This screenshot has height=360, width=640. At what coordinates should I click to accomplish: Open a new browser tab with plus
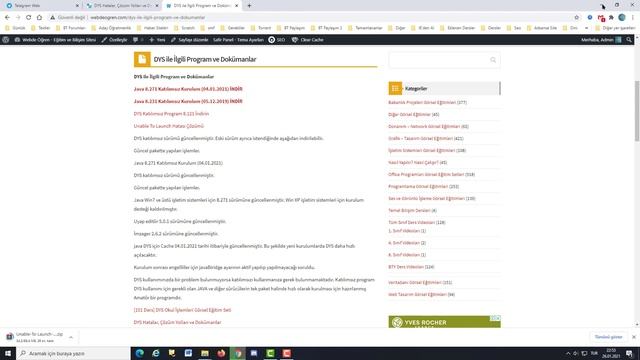point(249,6)
